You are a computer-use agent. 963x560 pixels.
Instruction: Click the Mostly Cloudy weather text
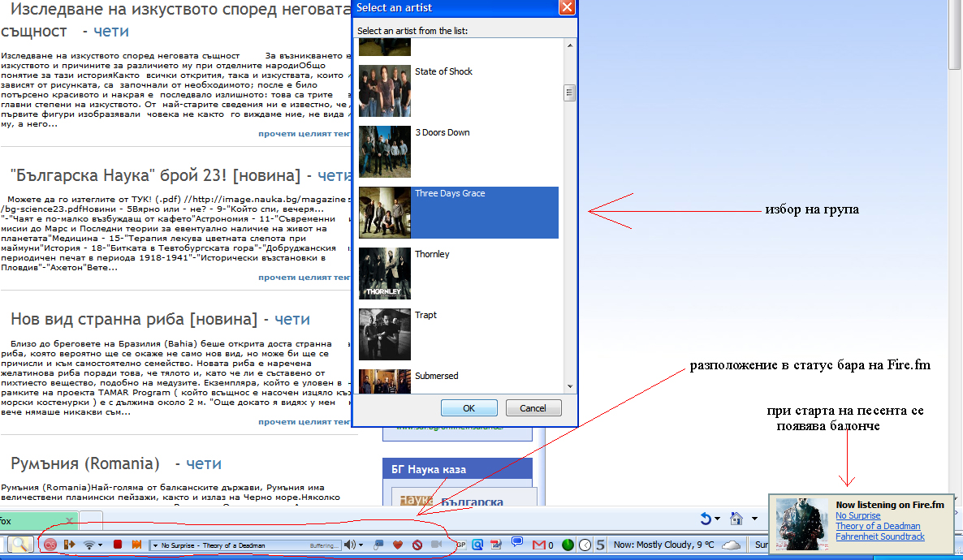pyautogui.click(x=663, y=545)
